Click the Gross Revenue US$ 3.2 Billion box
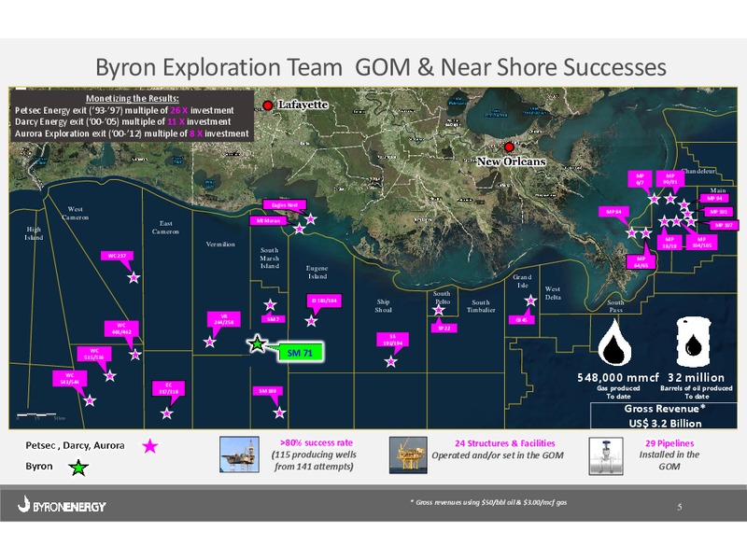This screenshot has width=747, height=560. 664,415
